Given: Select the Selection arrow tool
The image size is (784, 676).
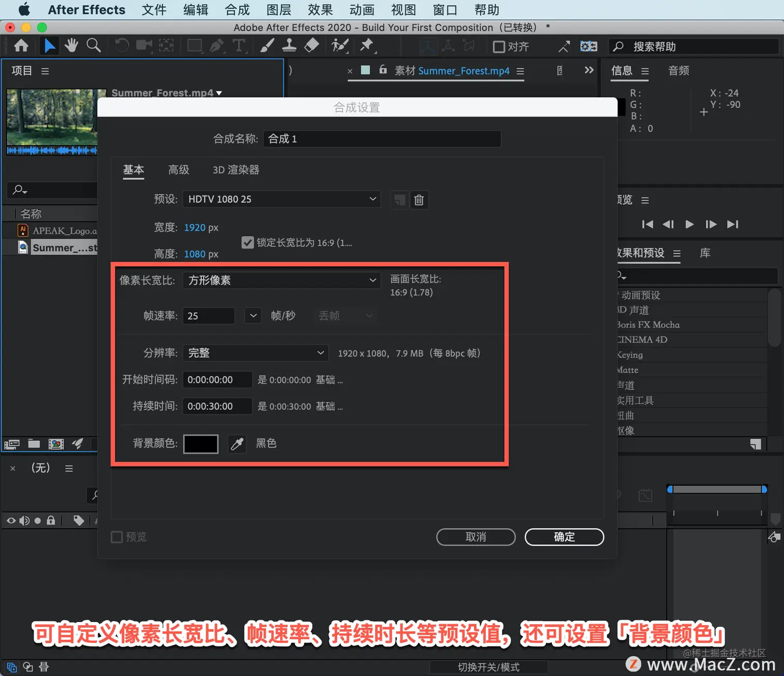Looking at the screenshot, I should (x=50, y=46).
